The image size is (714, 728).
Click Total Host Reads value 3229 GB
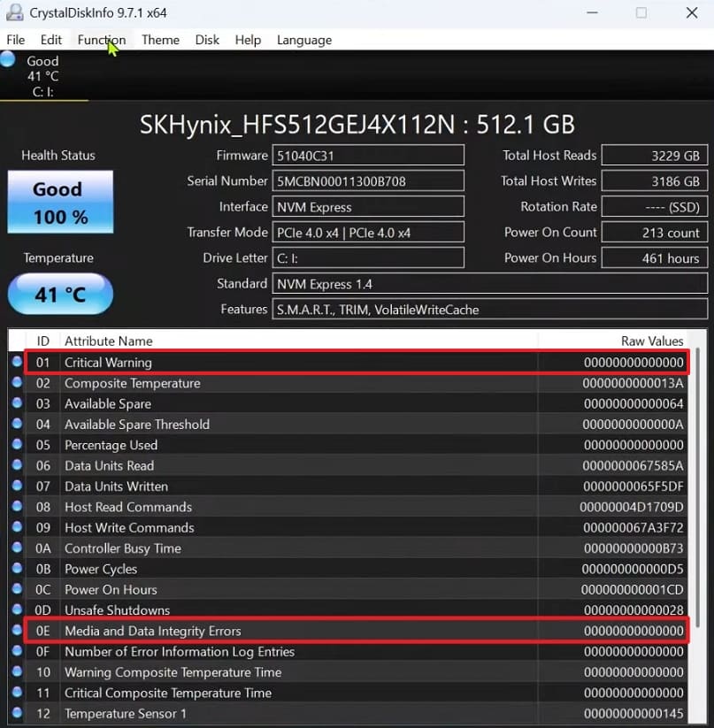tap(655, 155)
